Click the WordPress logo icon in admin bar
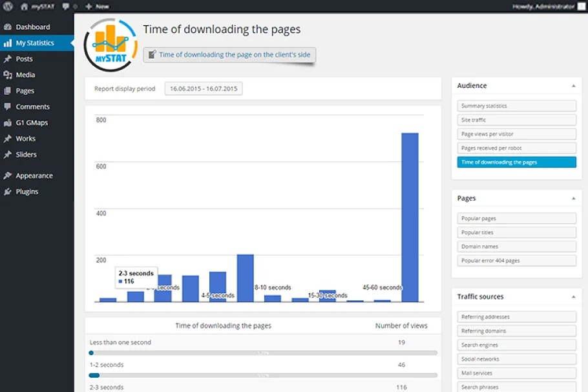The height and width of the screenshot is (392, 588). (8, 6)
